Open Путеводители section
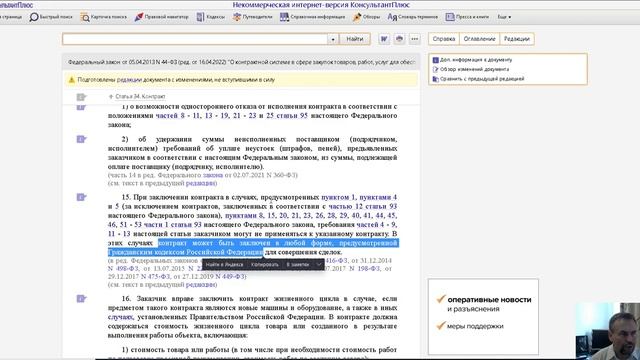 pos(252,17)
